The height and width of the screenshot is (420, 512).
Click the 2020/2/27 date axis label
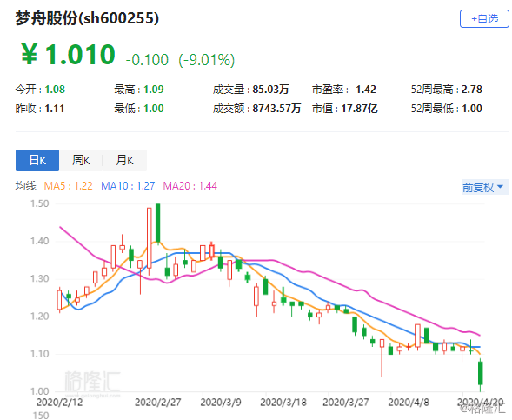click(x=157, y=402)
